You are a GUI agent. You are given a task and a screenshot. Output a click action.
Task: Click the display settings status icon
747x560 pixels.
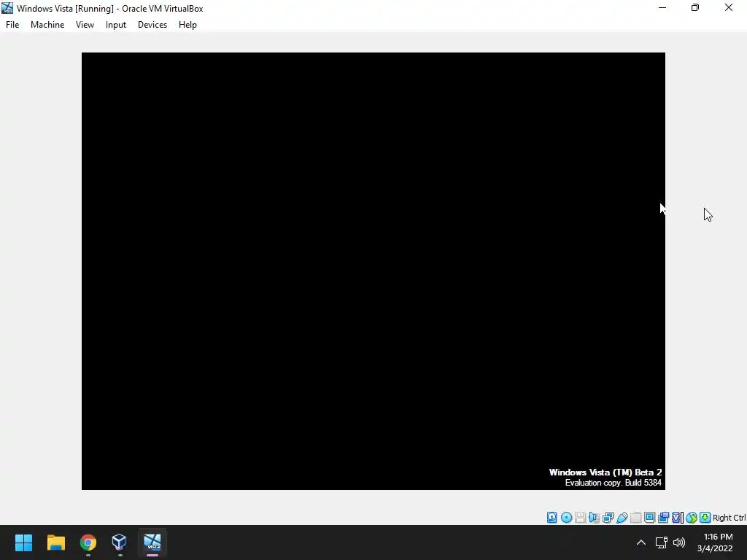coord(649,518)
